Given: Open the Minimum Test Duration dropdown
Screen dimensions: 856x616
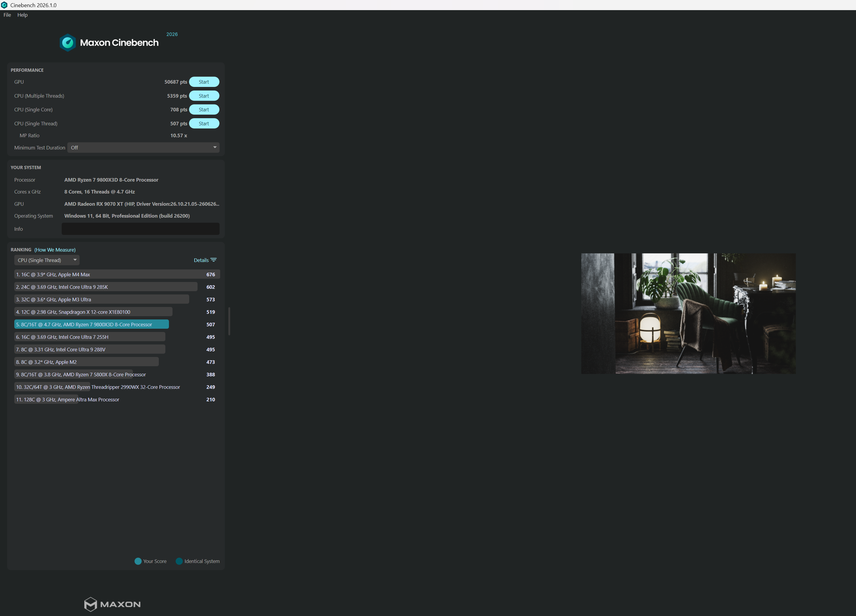Looking at the screenshot, I should coord(143,147).
